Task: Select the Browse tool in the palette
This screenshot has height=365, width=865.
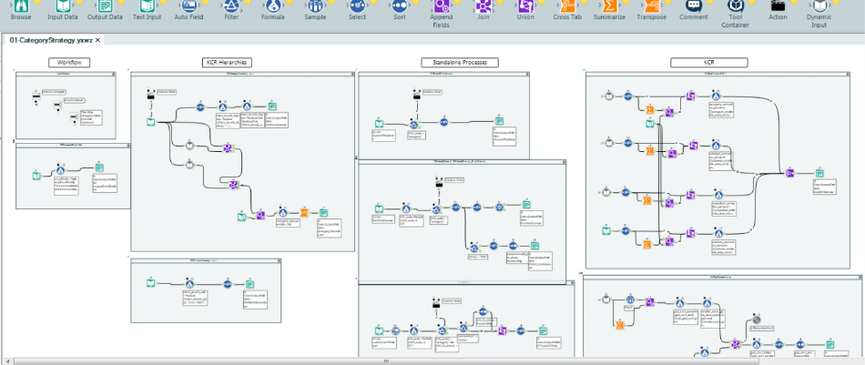Action: pyautogui.click(x=20, y=7)
